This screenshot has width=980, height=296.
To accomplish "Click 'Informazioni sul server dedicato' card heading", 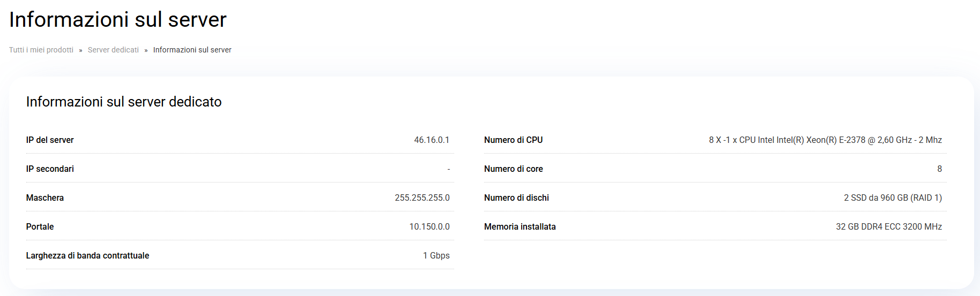I will (124, 102).
